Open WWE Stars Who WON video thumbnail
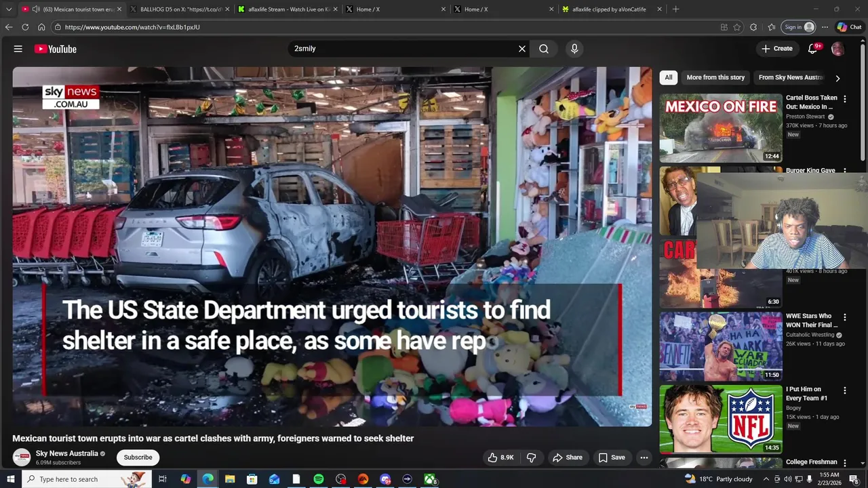This screenshot has width=868, height=488. (721, 346)
